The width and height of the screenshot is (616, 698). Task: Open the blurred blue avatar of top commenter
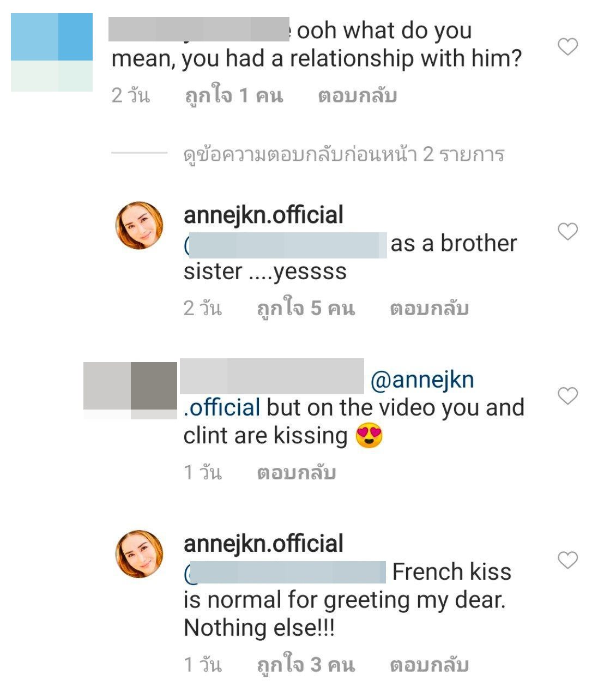pyautogui.click(x=52, y=52)
